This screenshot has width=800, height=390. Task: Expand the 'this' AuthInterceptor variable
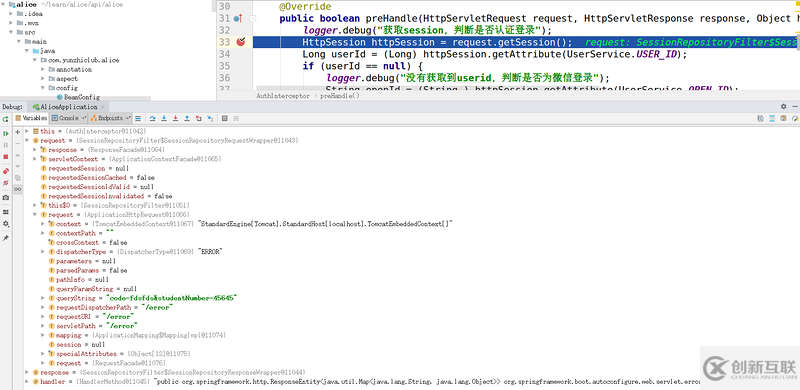pyautogui.click(x=27, y=131)
